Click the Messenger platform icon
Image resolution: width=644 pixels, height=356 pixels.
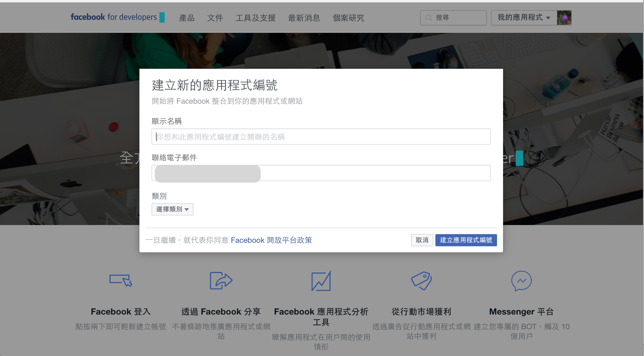click(521, 281)
